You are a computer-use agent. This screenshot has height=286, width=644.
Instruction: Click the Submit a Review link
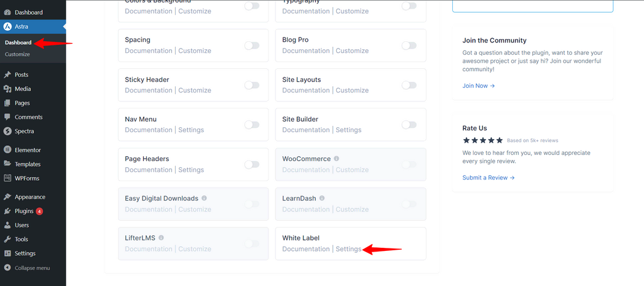tap(489, 178)
